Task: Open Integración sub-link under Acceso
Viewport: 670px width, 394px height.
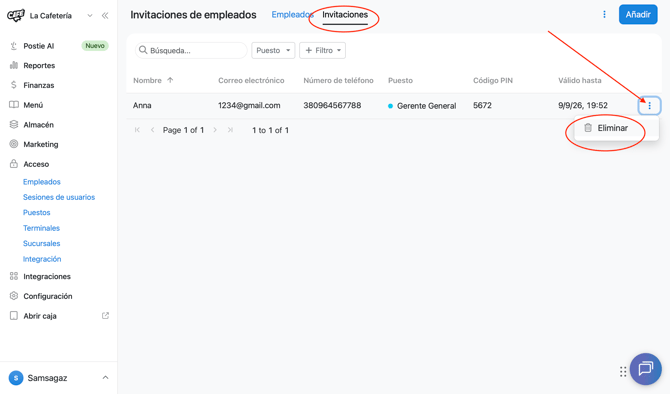Action: (42, 259)
